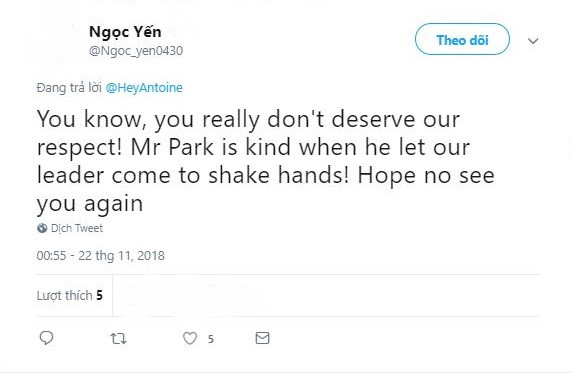Screen dimensions: 572x373
Task: Click the tweet's first line 'You know, you really'
Action: tap(148, 119)
